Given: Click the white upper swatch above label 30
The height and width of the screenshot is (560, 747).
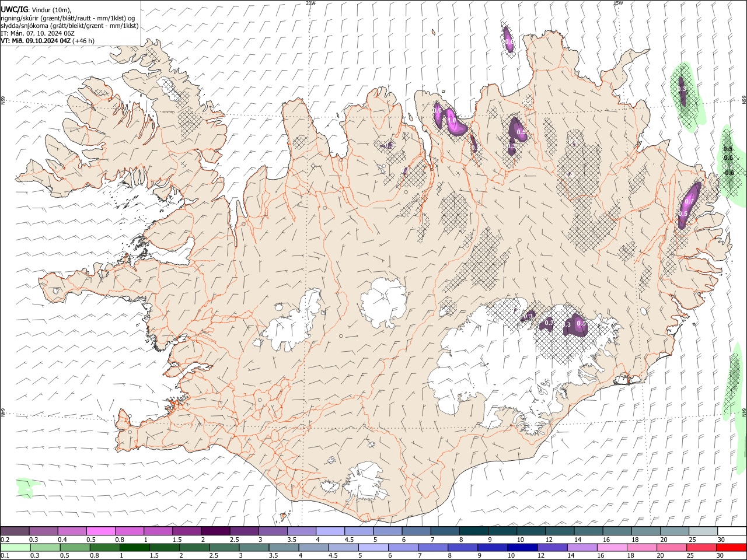Looking at the screenshot, I should [x=731, y=531].
